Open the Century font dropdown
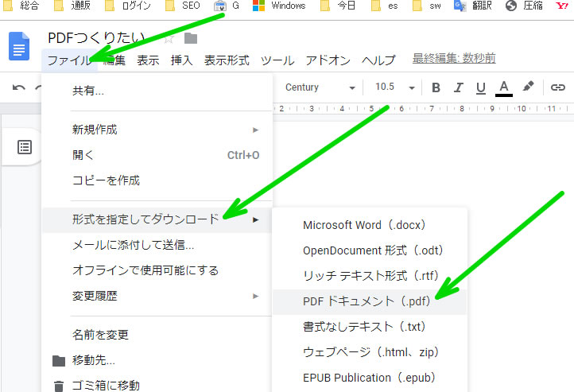The image size is (574, 392). click(320, 87)
